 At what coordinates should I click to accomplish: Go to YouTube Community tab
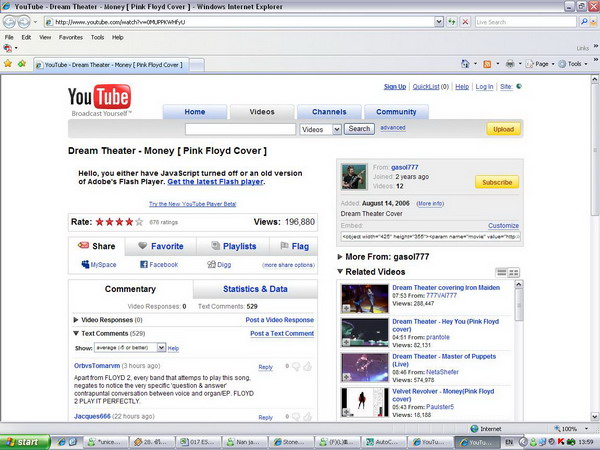pos(396,112)
